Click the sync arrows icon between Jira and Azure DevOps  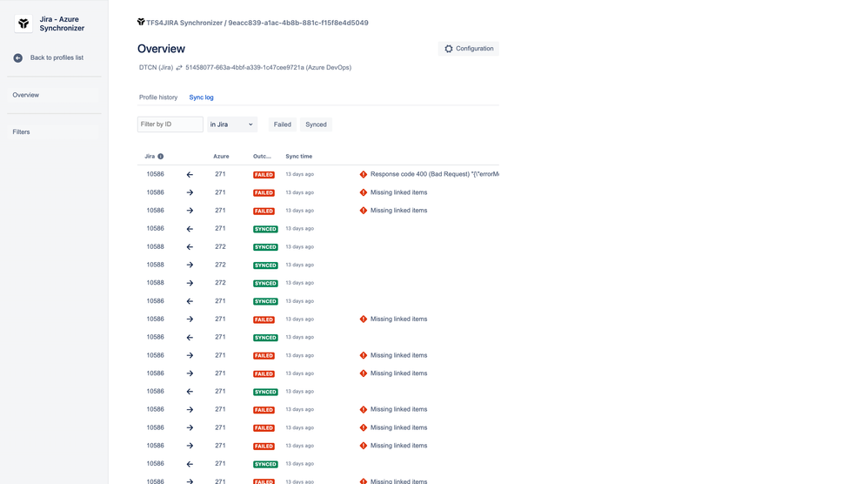pos(179,68)
